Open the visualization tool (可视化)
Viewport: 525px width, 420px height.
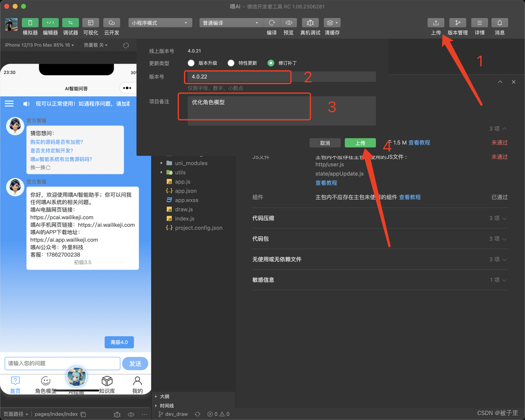(91, 23)
